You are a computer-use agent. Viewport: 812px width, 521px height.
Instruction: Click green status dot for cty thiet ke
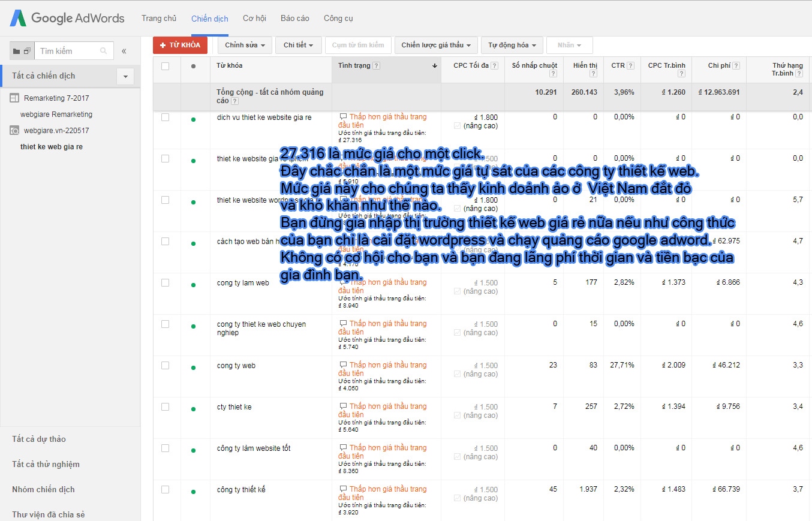(193, 409)
